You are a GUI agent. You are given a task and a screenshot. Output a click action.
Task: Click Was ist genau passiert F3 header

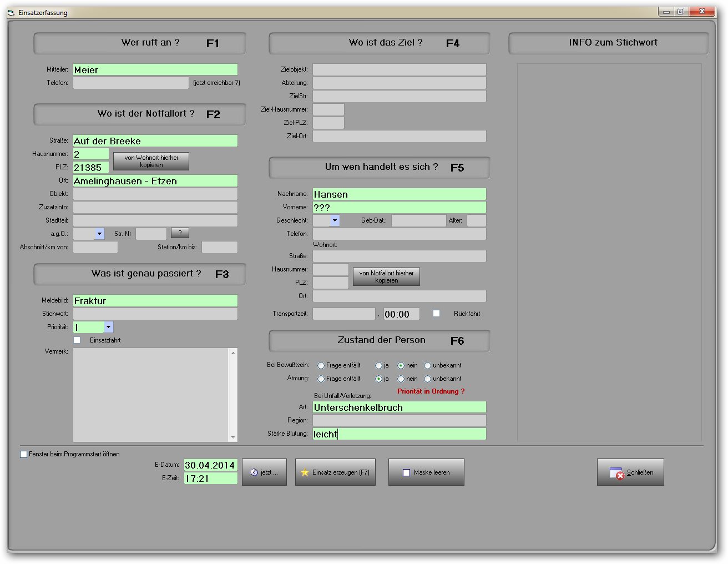click(140, 274)
